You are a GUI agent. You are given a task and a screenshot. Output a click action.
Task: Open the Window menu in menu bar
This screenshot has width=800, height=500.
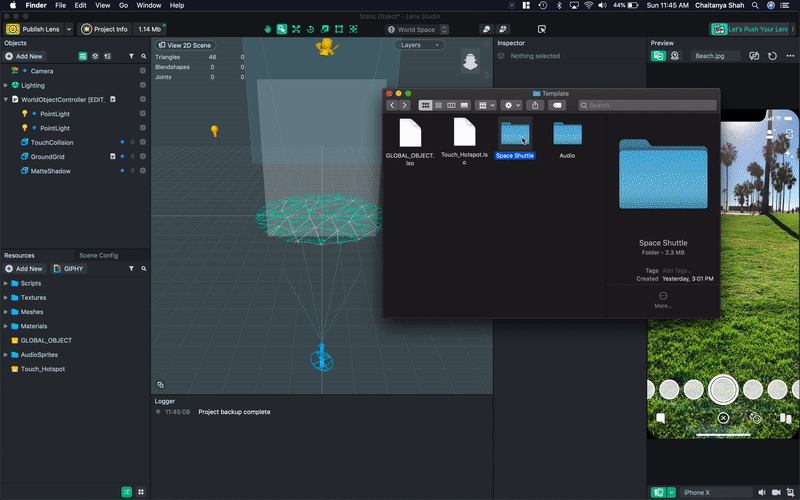(149, 6)
